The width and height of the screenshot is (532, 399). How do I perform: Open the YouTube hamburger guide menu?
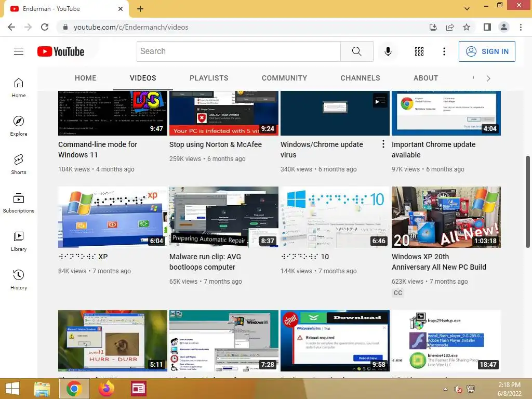[x=19, y=51]
